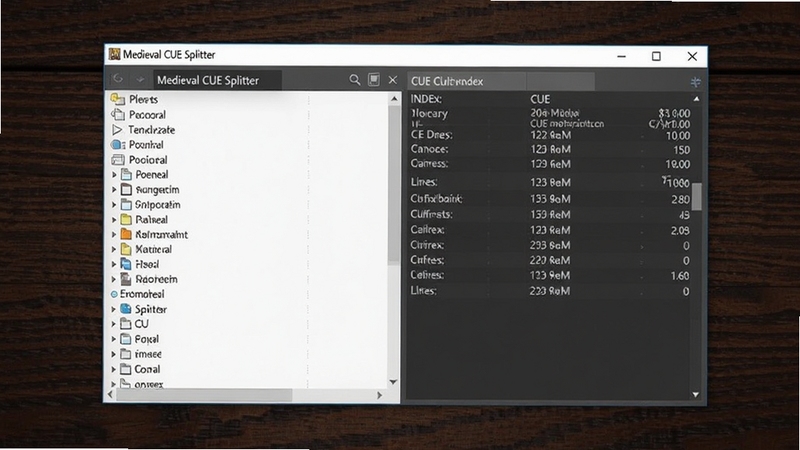
Task: Click the back arrow icon in toolbar
Action: 118,79
